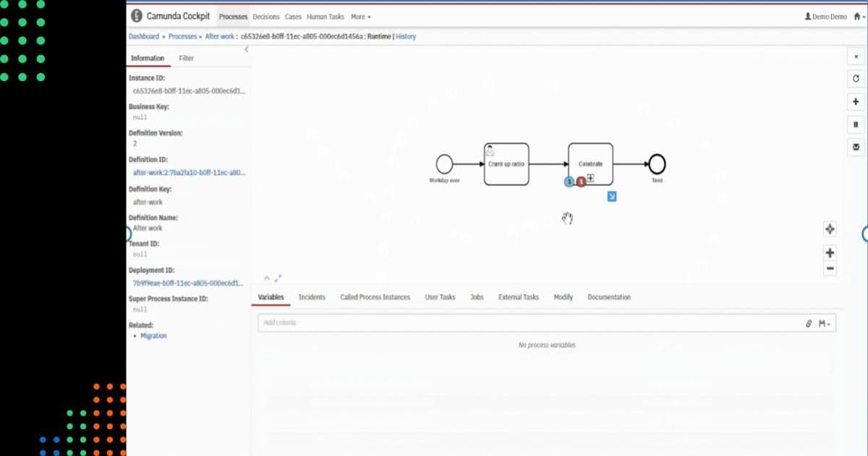Click the retry circular arrow button

tap(856, 79)
